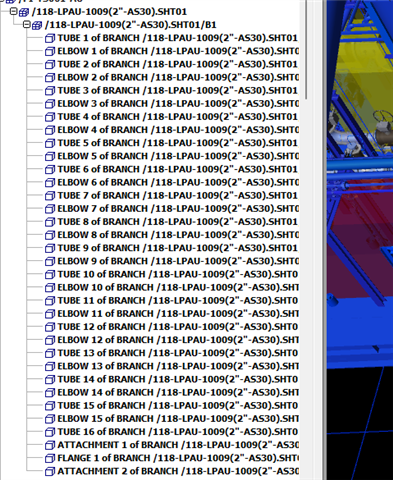Click the cube icon of TUBE 6
393x480 pixels.
click(50, 170)
